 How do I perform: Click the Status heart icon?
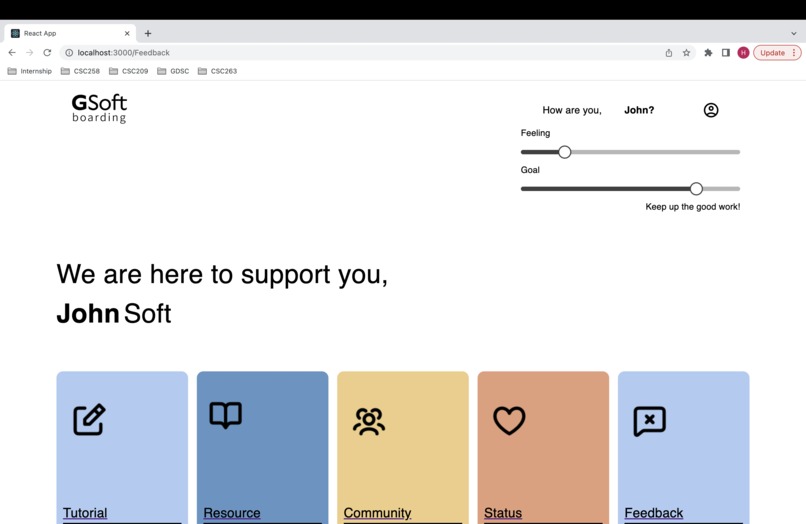point(509,420)
